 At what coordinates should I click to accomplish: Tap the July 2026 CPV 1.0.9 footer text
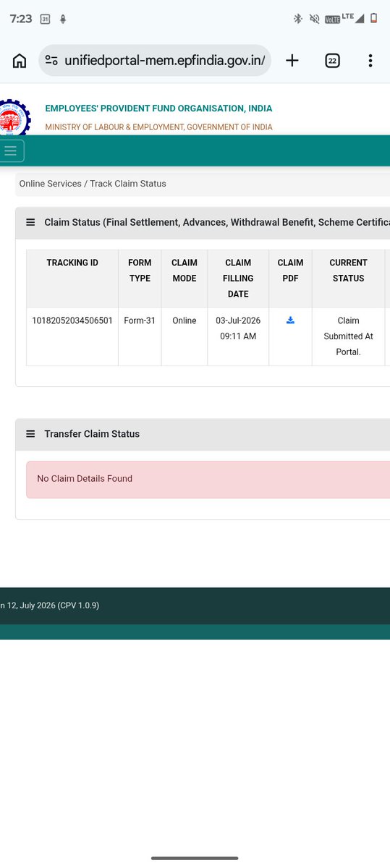50,605
